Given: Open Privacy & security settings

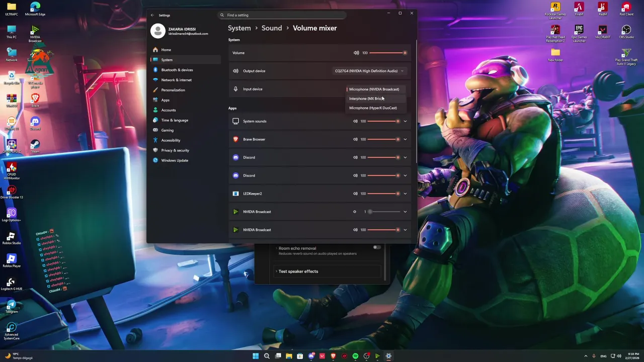Looking at the screenshot, I should [x=185, y=150].
